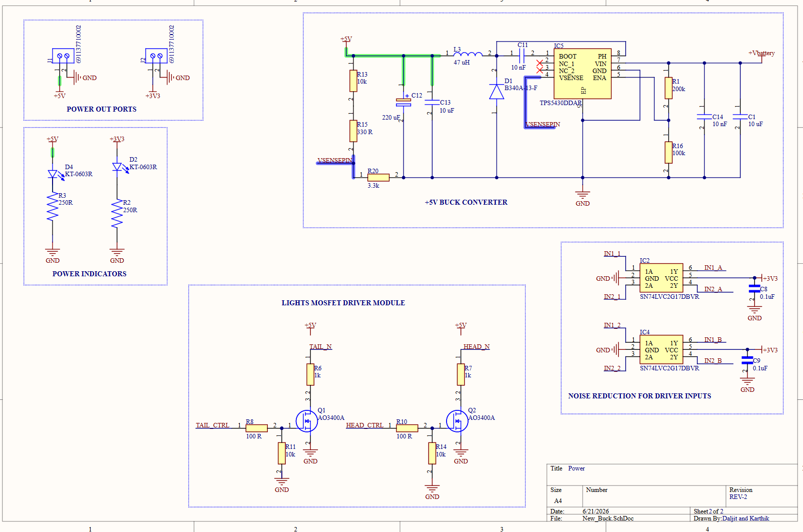
Task: Select the J1 connector symbol
Action: tap(63, 56)
